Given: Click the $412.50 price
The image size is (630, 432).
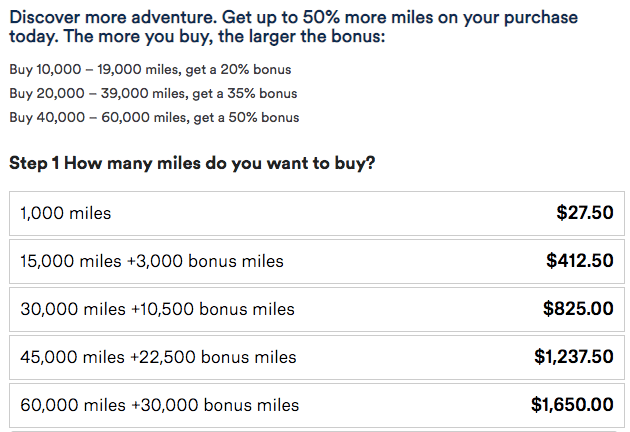Looking at the screenshot, I should click(579, 261).
